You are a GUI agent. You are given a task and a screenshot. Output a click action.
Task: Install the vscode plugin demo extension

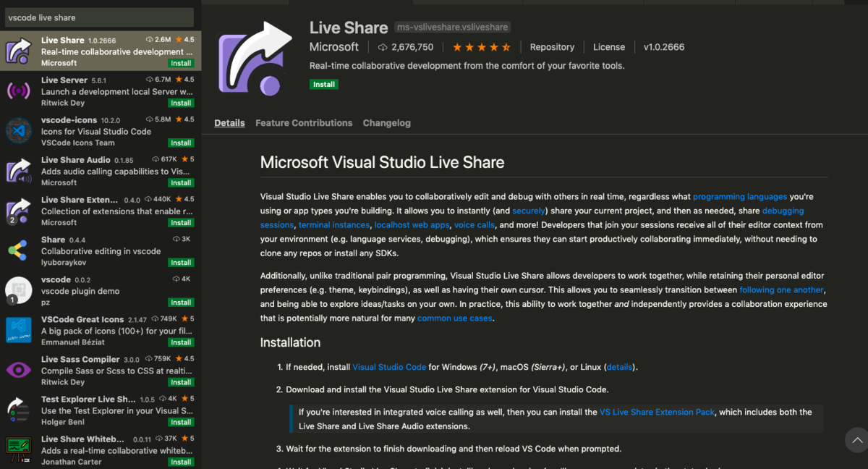[181, 303]
